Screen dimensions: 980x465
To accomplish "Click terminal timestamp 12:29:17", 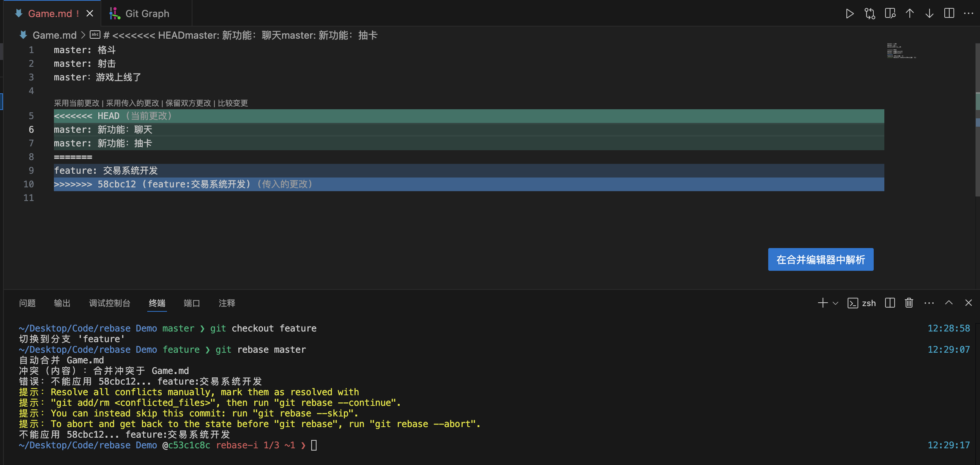I will coord(948,445).
